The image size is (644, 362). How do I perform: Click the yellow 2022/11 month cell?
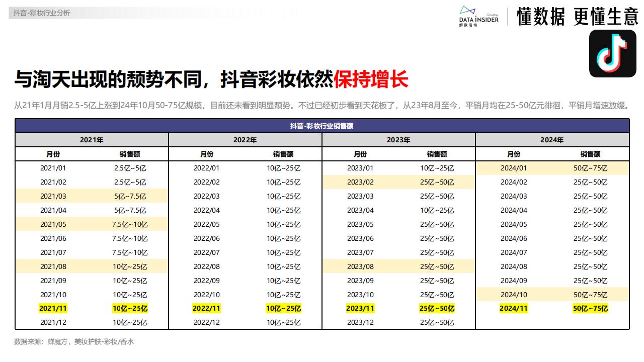tap(207, 308)
